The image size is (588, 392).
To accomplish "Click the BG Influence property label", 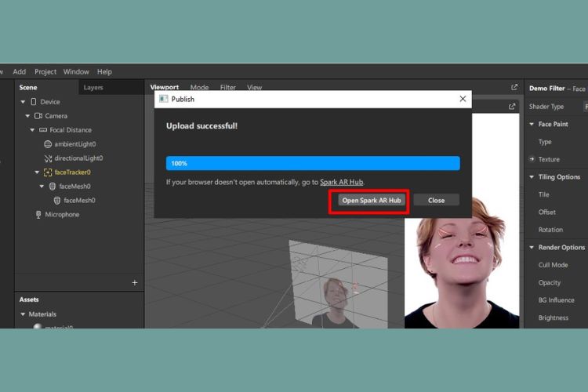I will point(556,300).
